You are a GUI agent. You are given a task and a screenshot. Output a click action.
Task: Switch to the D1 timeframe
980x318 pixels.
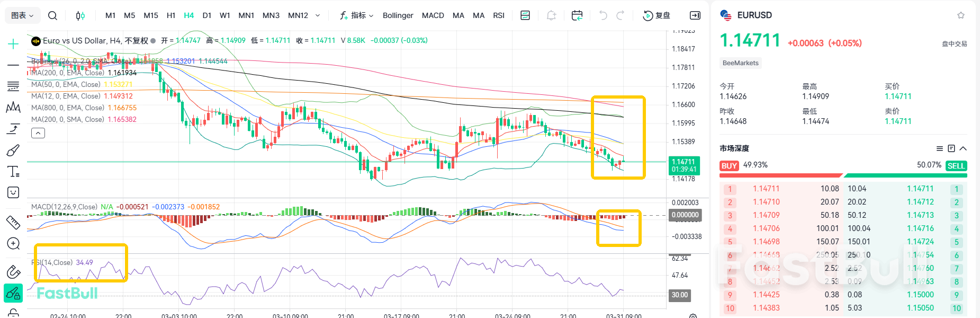click(x=206, y=15)
